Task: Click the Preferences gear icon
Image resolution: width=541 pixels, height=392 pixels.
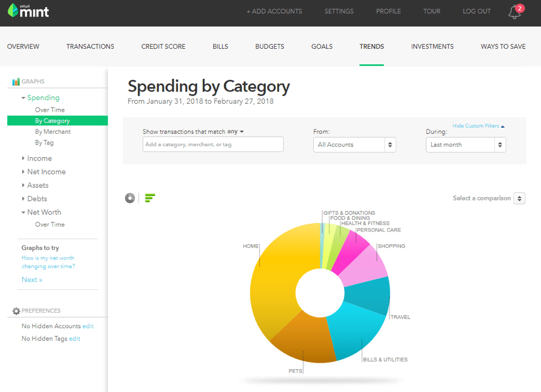Action: [16, 310]
